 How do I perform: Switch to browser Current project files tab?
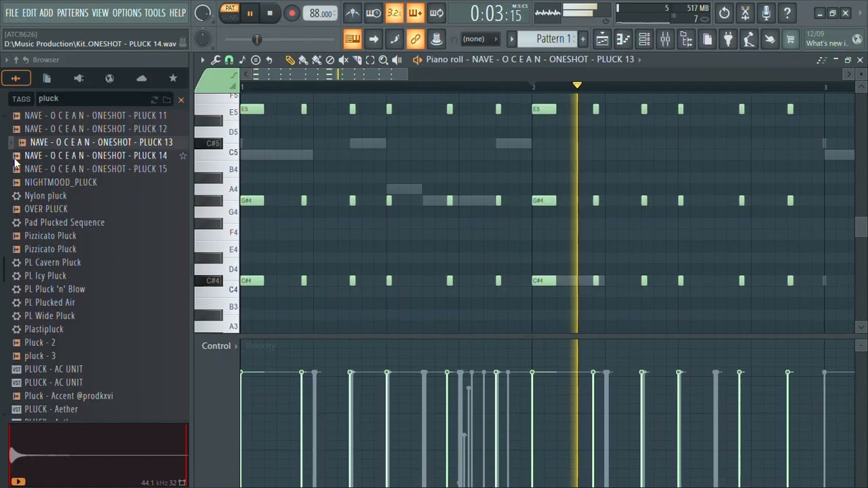[47, 79]
